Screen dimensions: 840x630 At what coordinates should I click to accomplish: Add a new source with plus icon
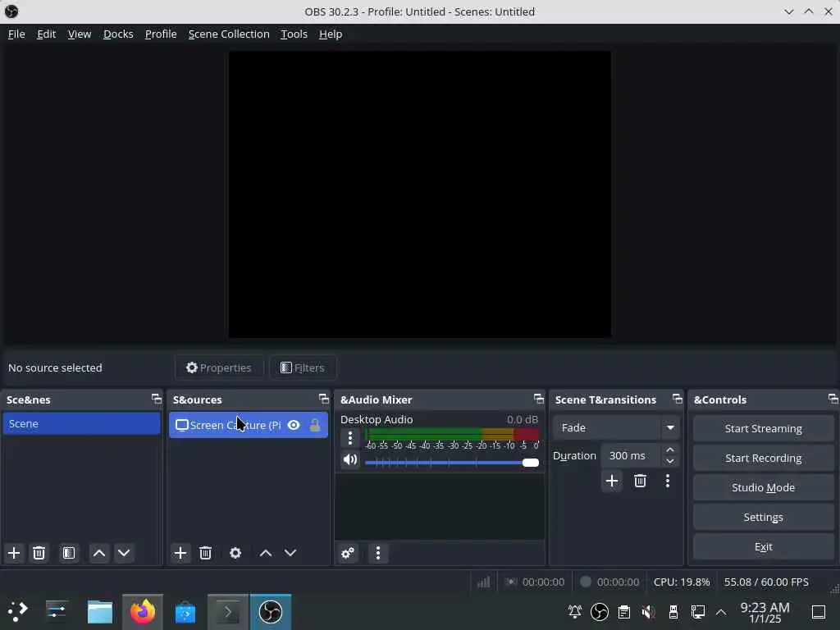[180, 553]
